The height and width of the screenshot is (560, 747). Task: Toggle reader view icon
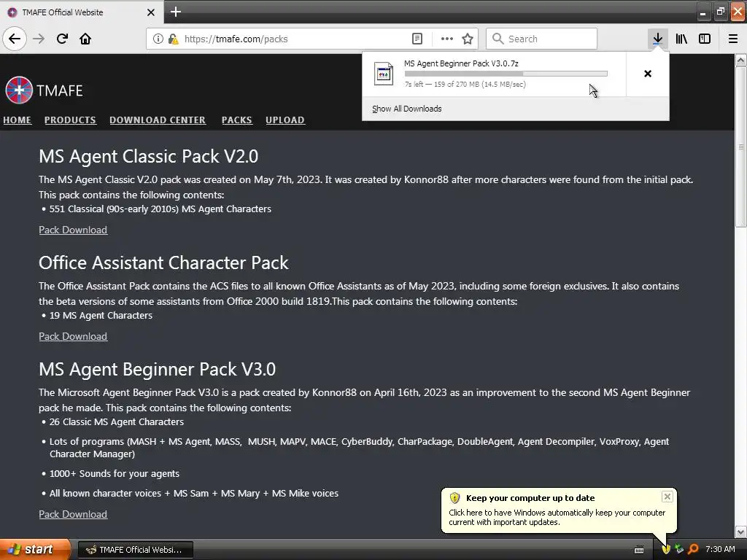point(417,39)
